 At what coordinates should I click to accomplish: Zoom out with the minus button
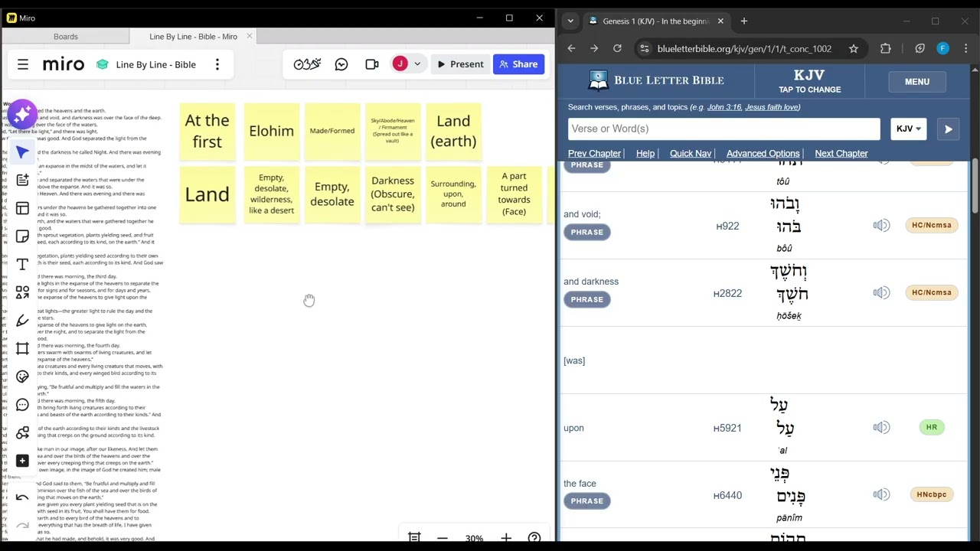[x=443, y=538]
